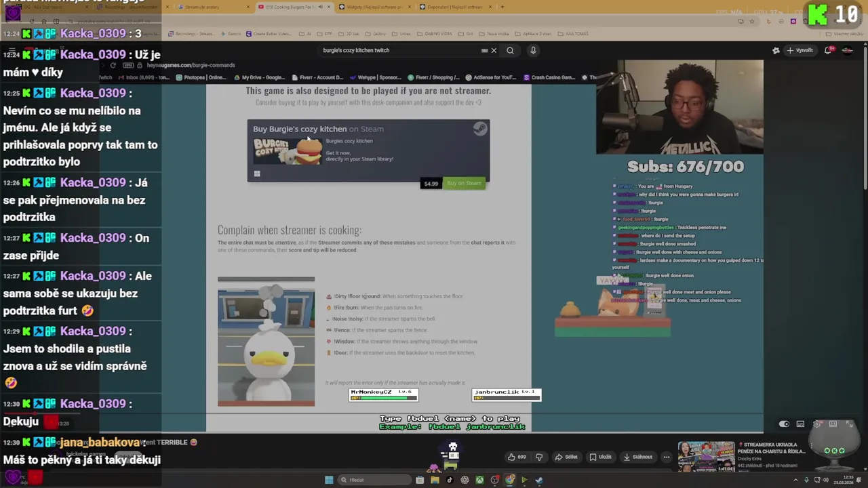Open a new browser tab with plus
Viewport: 868px width, 488px height.
(502, 7)
